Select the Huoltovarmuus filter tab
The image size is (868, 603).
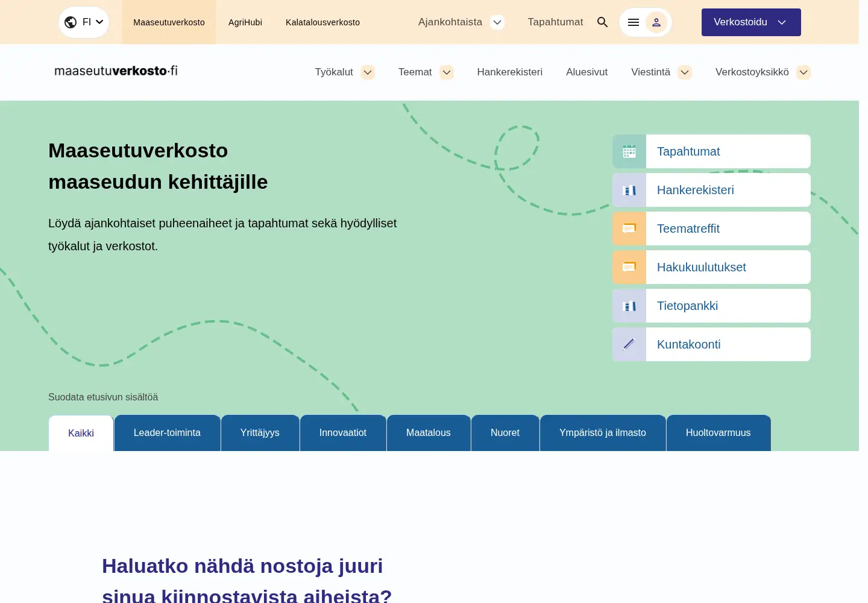point(719,433)
